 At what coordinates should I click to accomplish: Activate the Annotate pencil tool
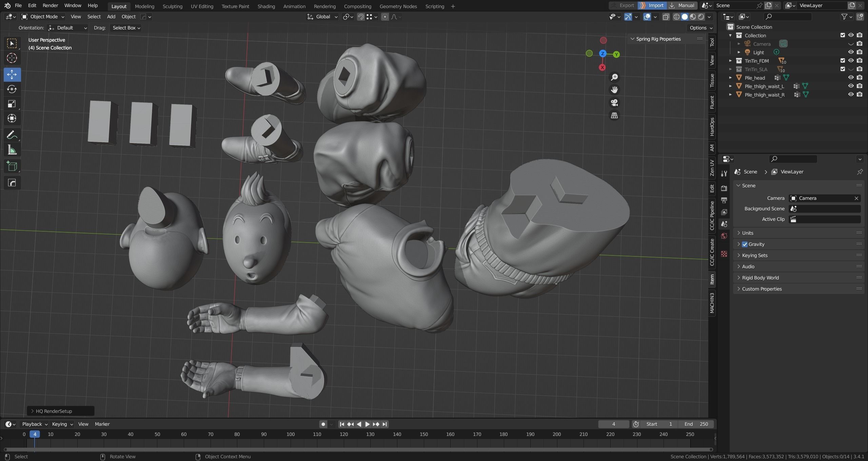point(12,135)
